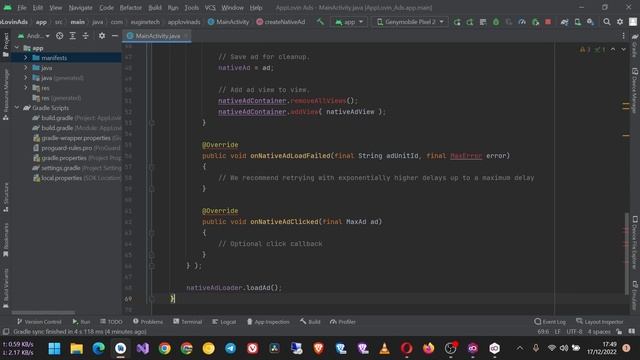Open the Terminal tool window

point(187,322)
